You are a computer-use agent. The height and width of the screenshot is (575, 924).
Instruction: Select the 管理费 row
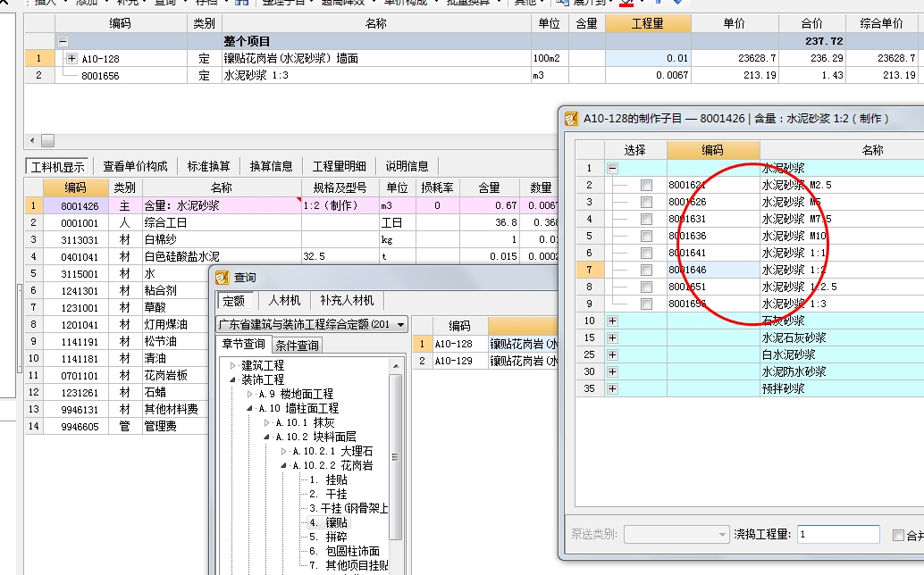click(x=118, y=426)
